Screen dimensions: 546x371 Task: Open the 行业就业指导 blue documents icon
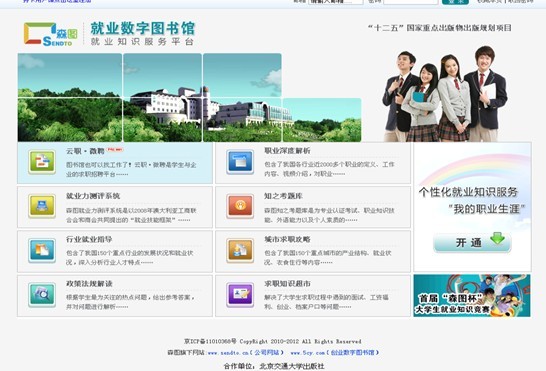point(42,250)
